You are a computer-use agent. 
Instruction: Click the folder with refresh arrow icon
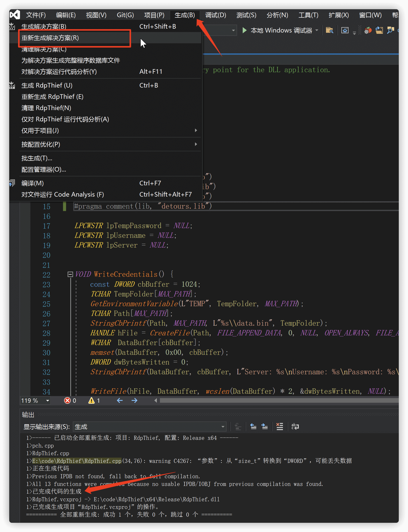tap(379, 30)
